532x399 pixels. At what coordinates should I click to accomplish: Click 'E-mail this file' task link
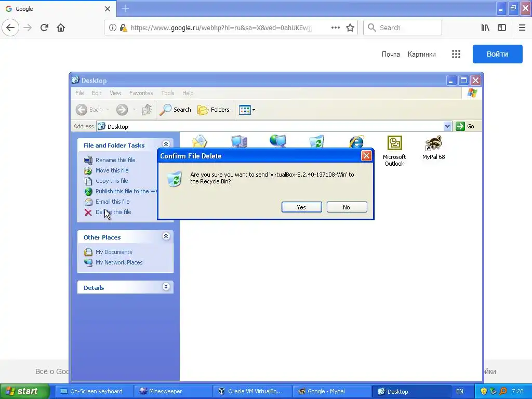pos(112,202)
